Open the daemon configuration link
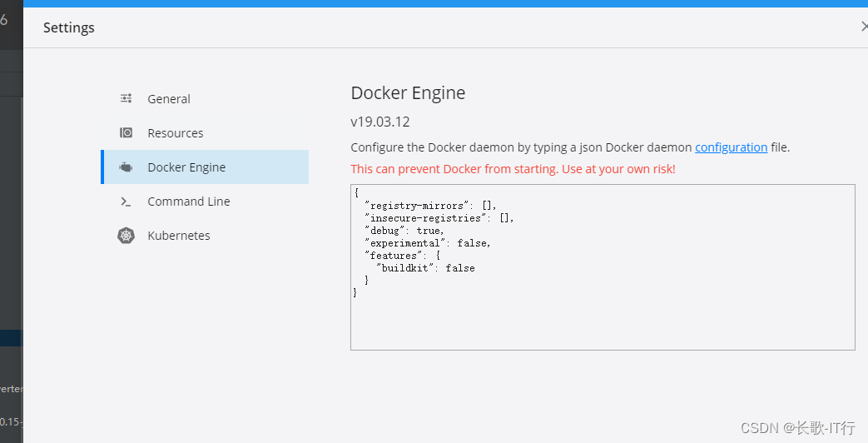 pos(731,147)
